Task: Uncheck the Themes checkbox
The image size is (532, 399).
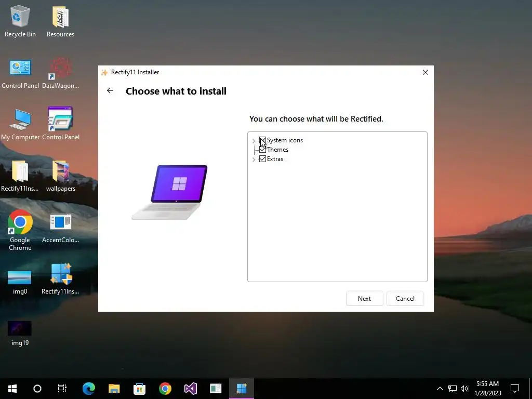Action: click(x=262, y=150)
